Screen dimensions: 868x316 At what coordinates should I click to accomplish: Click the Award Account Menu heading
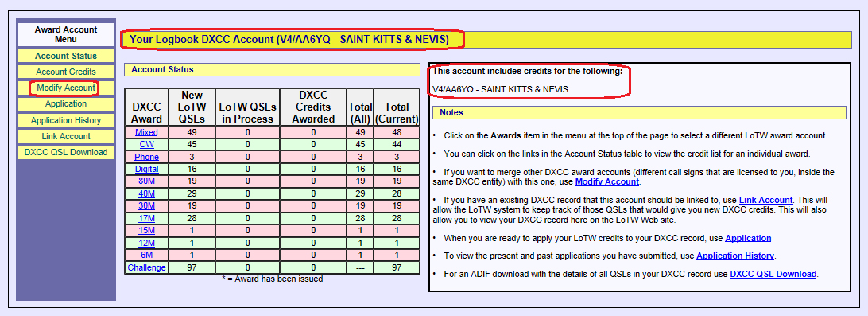point(66,34)
